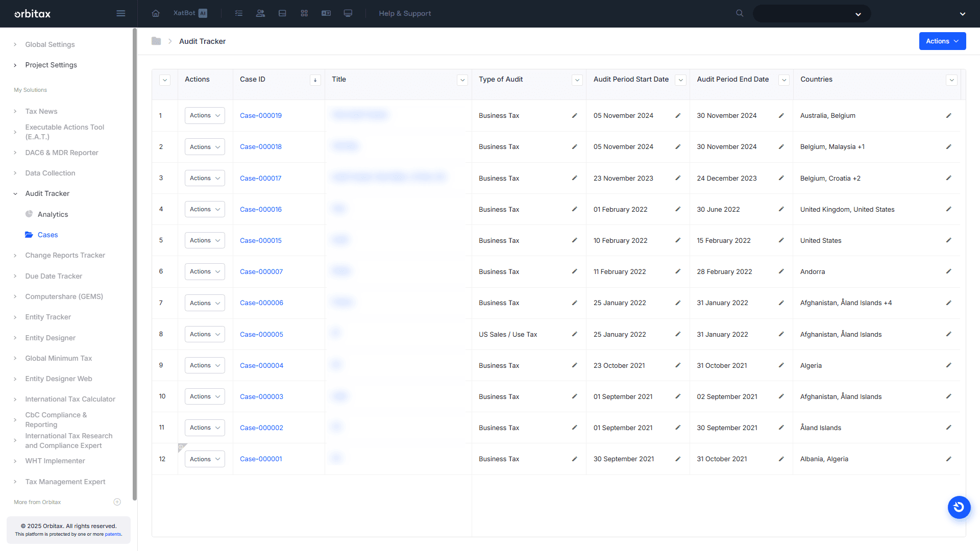Open the floating blue chat assistant button
The height and width of the screenshot is (551, 980).
(x=959, y=507)
